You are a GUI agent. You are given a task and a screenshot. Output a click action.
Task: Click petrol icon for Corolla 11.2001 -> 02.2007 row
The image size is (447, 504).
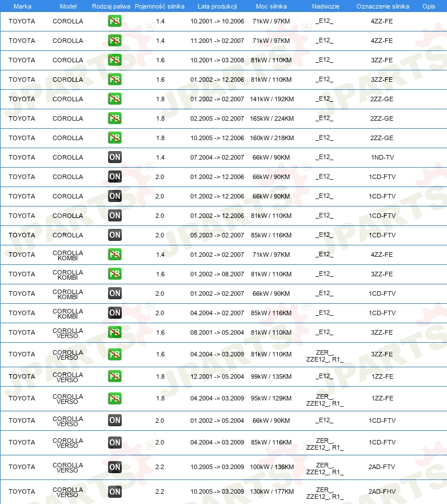click(x=115, y=41)
